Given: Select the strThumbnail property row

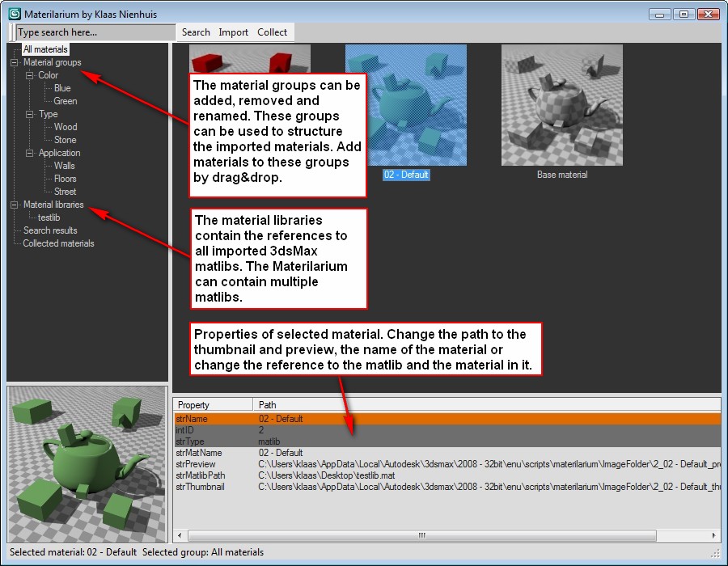Looking at the screenshot, I should [x=447, y=487].
